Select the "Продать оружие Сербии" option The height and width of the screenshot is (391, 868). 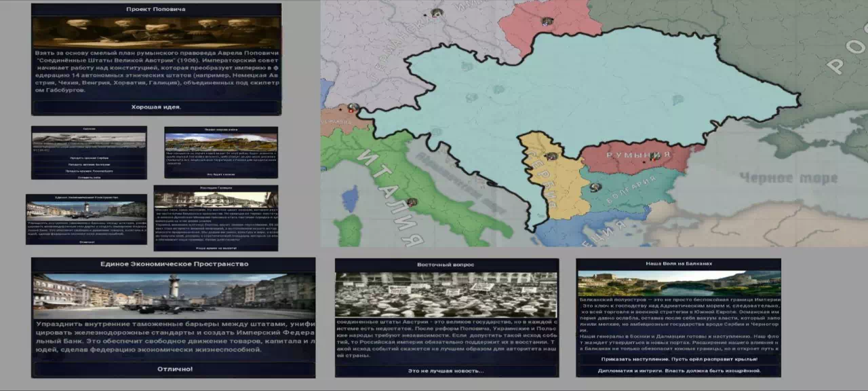[x=89, y=157]
